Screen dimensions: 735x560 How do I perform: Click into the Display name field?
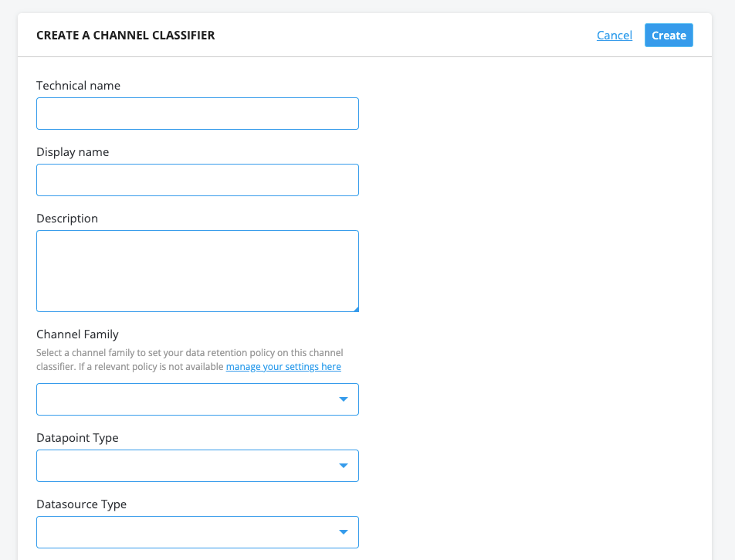(197, 180)
